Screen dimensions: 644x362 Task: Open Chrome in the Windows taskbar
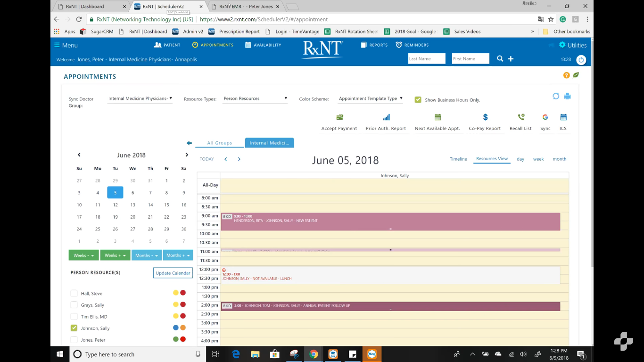[314, 354]
